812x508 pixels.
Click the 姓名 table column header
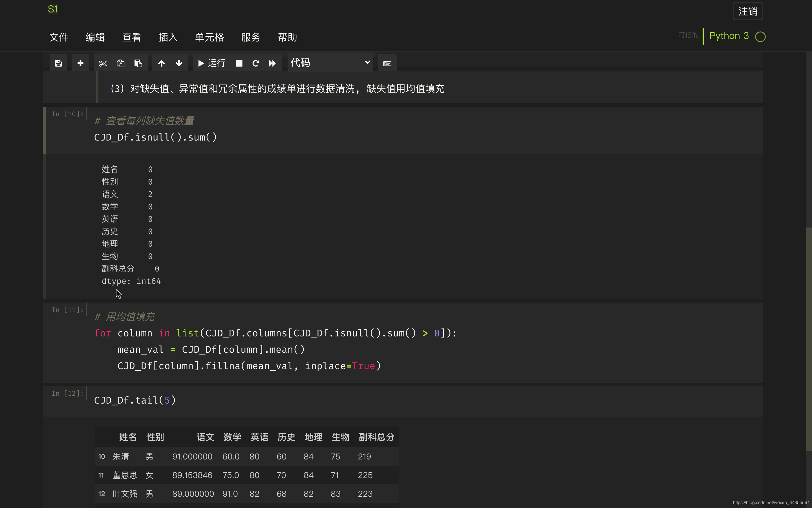pyautogui.click(x=128, y=437)
